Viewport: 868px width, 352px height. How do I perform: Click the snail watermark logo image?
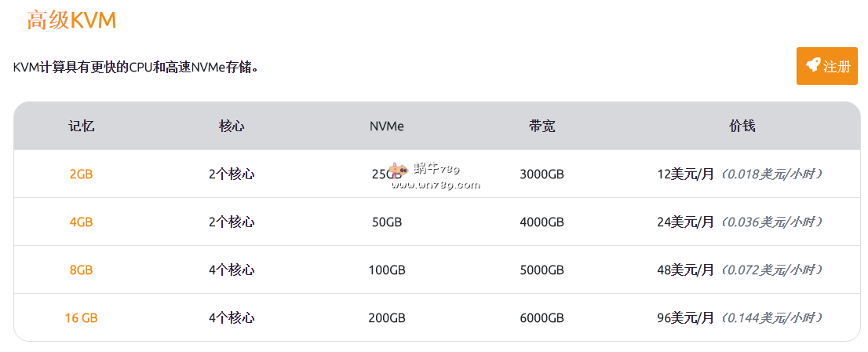coord(398,170)
